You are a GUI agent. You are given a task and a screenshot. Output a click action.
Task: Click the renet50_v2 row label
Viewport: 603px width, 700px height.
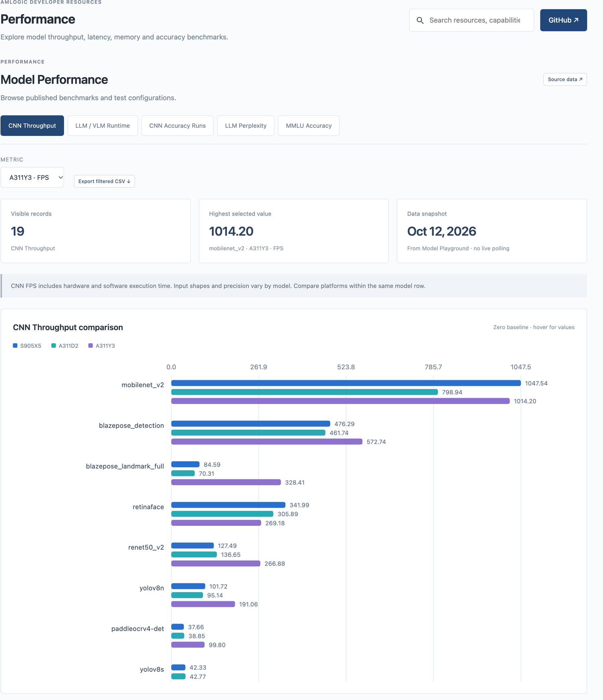[x=146, y=547]
